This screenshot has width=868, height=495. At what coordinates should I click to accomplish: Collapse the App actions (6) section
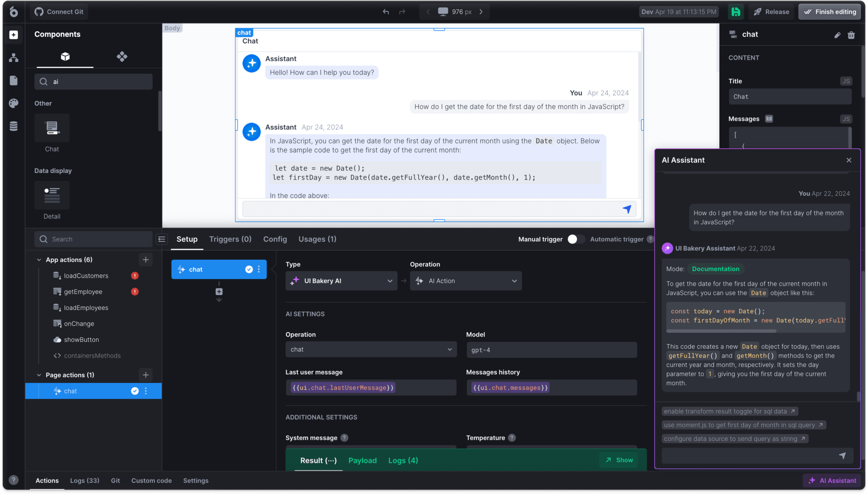(x=38, y=259)
